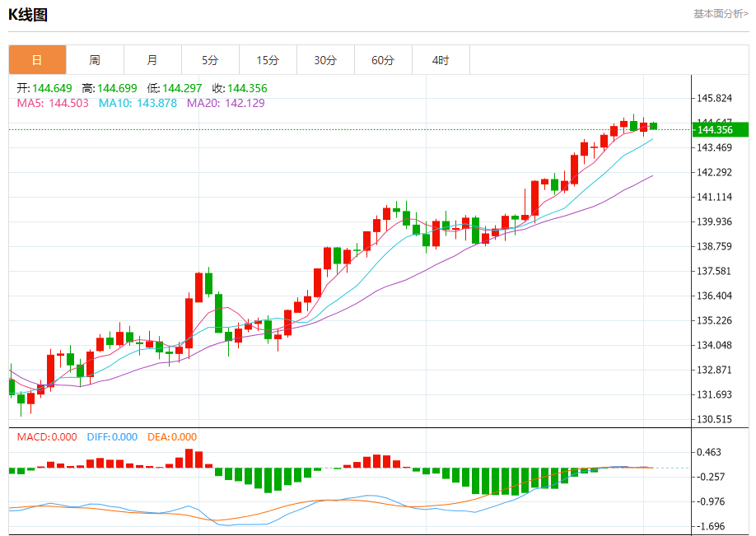This screenshot has height=536, width=756.
Task: Click the MA5: 144.503 label
Action: coord(53,103)
